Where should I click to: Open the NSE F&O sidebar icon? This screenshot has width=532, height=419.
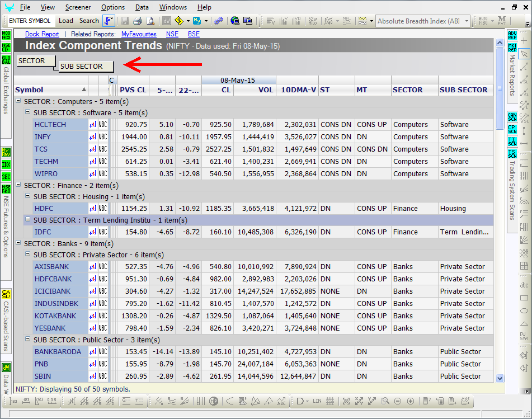[6, 189]
